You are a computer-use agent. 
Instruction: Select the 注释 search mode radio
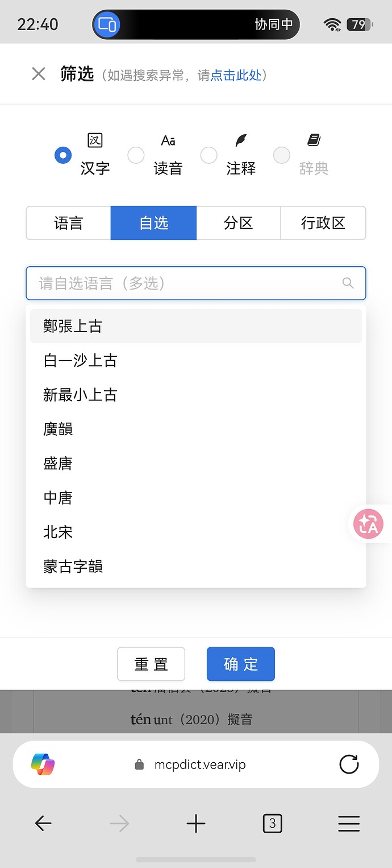208,155
